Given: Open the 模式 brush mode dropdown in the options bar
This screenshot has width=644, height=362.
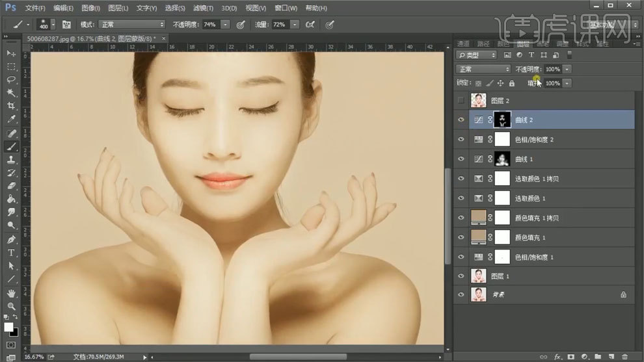Looking at the screenshot, I should (x=132, y=24).
